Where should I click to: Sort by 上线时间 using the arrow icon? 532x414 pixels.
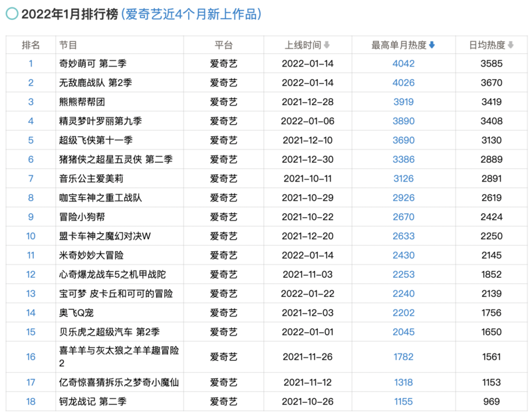pos(327,45)
